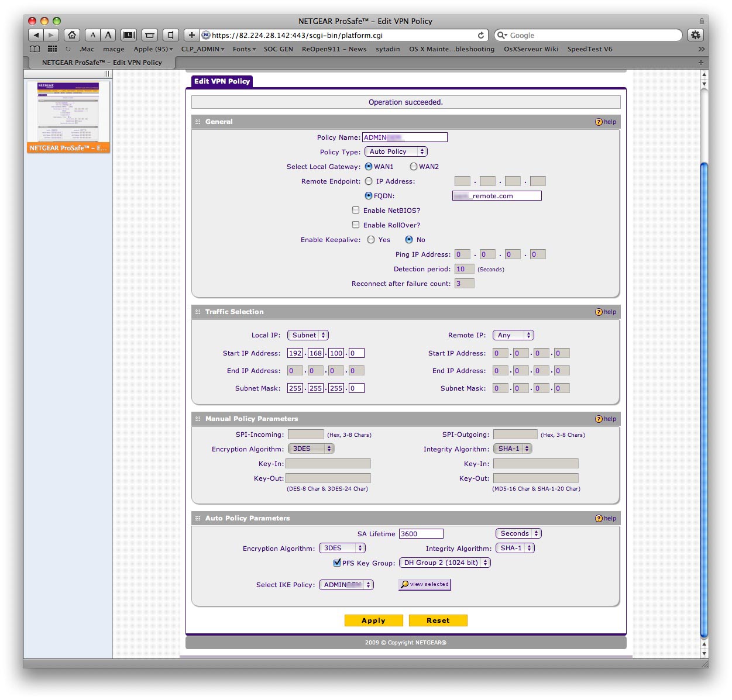Screen dimensions: 732x700
Task: Open Integrity Algorithm dropdown under Auto Policy Parameters
Action: coord(515,548)
